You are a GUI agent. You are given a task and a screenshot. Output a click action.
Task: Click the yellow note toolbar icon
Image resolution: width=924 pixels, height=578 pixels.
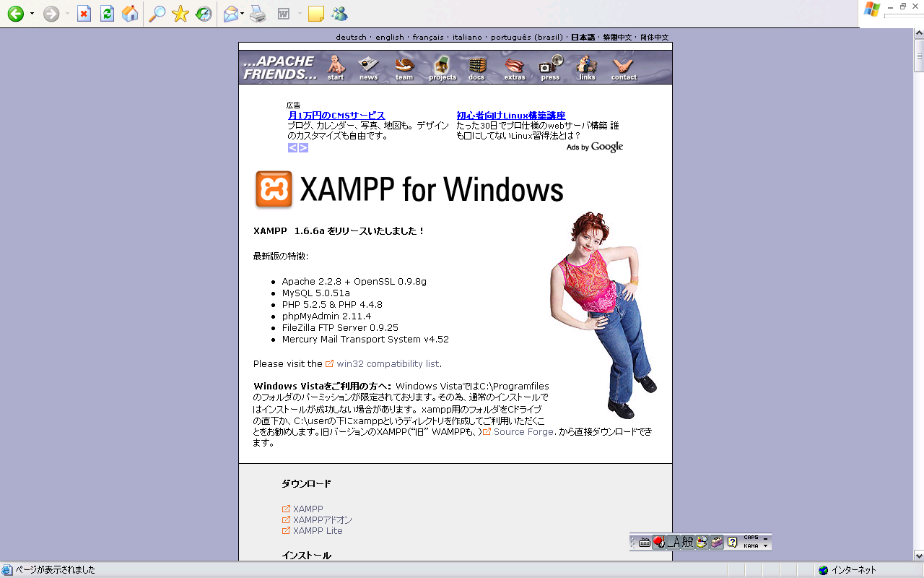[315, 14]
